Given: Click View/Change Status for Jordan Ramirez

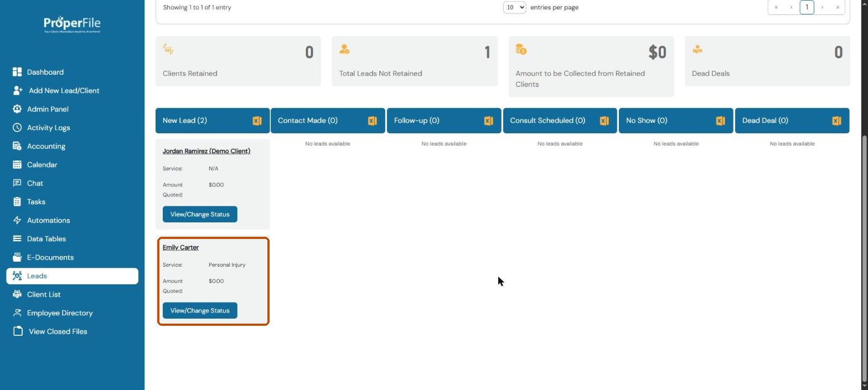Looking at the screenshot, I should 200,215.
